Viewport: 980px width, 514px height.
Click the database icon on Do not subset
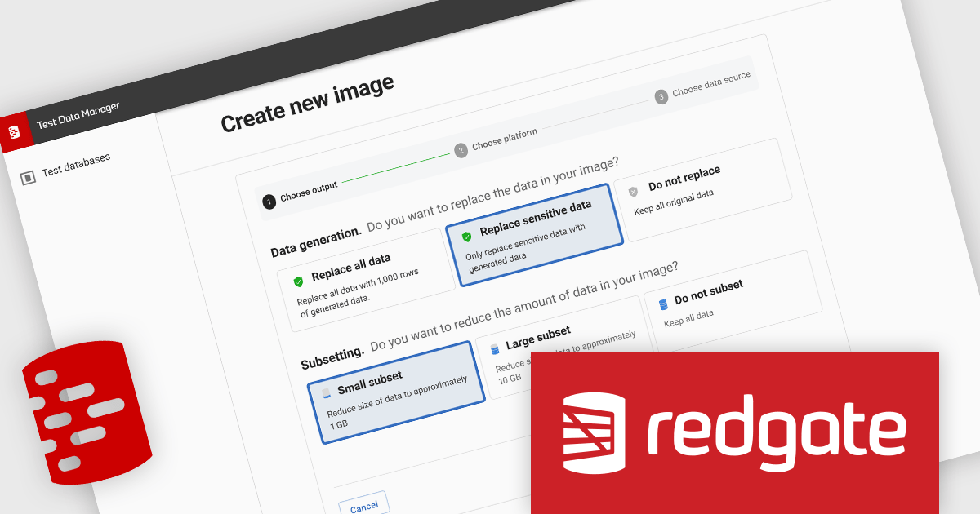(x=663, y=304)
